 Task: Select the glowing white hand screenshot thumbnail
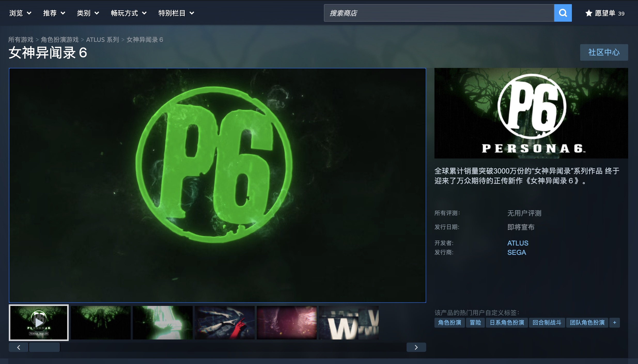pyautogui.click(x=163, y=322)
